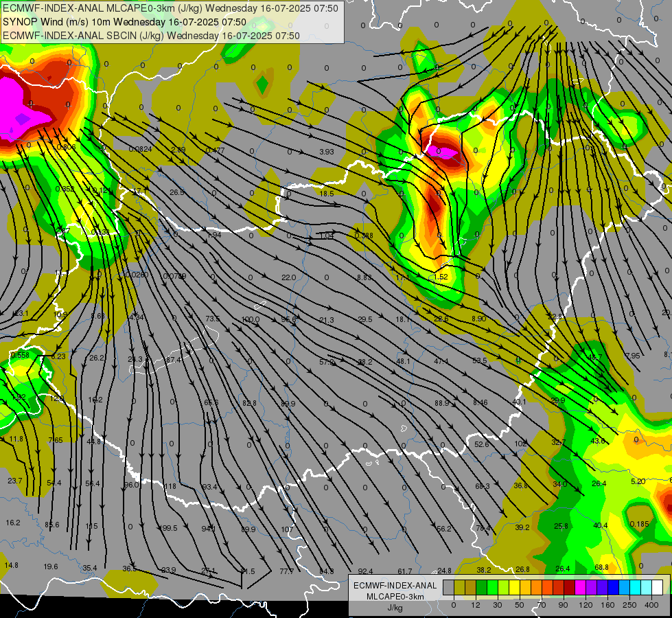Click the map value 5.20
The image size is (672, 618).
click(x=638, y=481)
